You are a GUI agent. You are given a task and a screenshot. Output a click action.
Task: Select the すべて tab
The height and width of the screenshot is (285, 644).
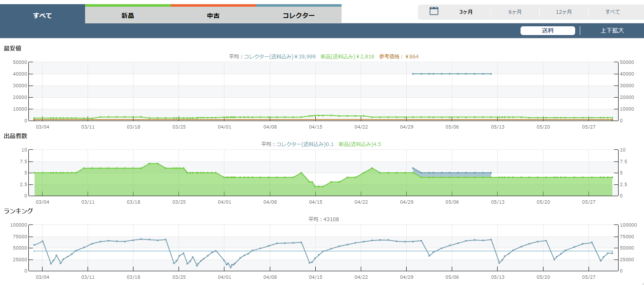coord(43,16)
